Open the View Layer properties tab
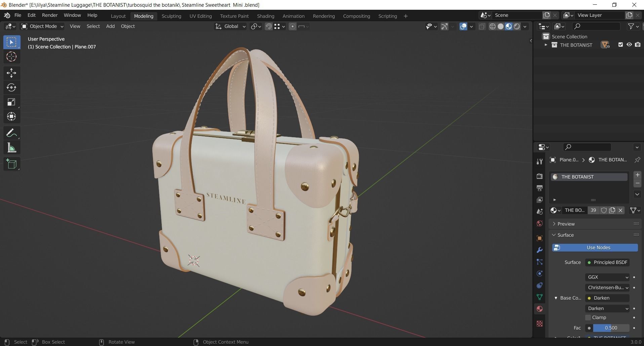 539,200
